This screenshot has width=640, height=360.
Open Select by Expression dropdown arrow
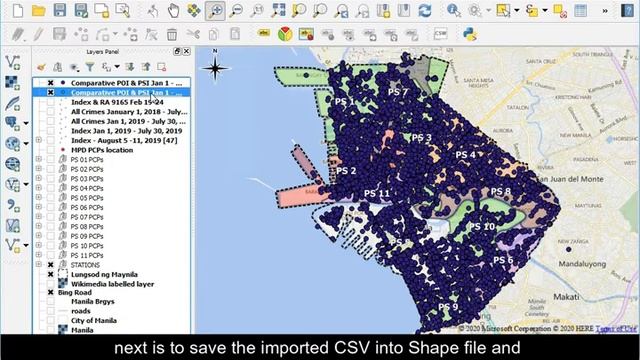(x=545, y=11)
